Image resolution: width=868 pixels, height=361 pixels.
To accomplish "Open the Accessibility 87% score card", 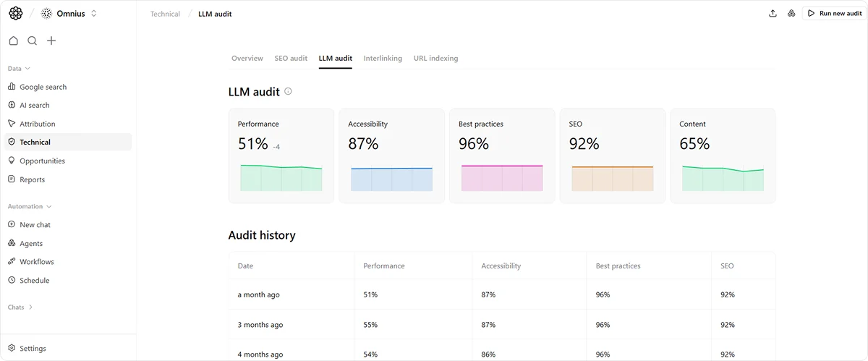I will (x=392, y=156).
